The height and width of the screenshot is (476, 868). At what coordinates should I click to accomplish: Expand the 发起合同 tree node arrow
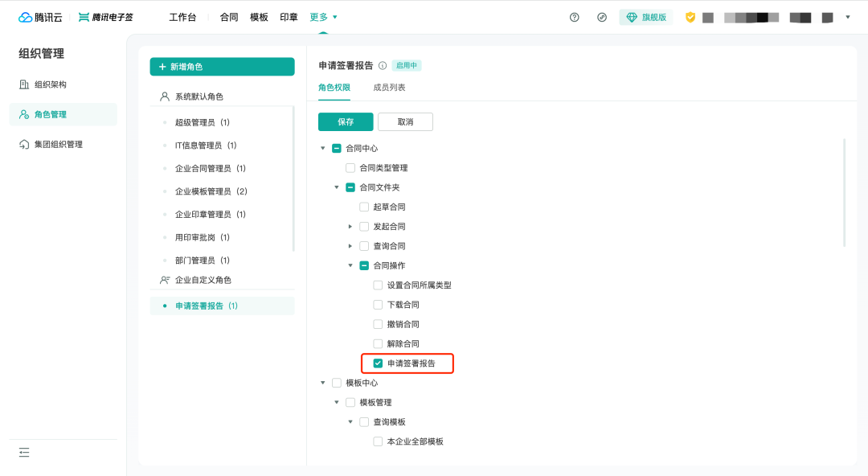[x=350, y=226]
